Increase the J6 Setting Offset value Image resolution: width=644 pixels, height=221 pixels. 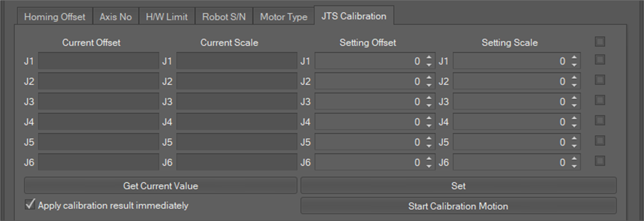click(x=429, y=159)
